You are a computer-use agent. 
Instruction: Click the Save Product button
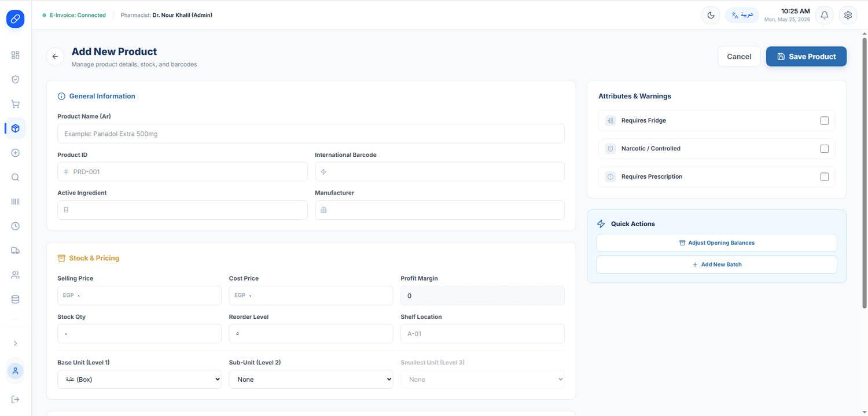tap(806, 57)
